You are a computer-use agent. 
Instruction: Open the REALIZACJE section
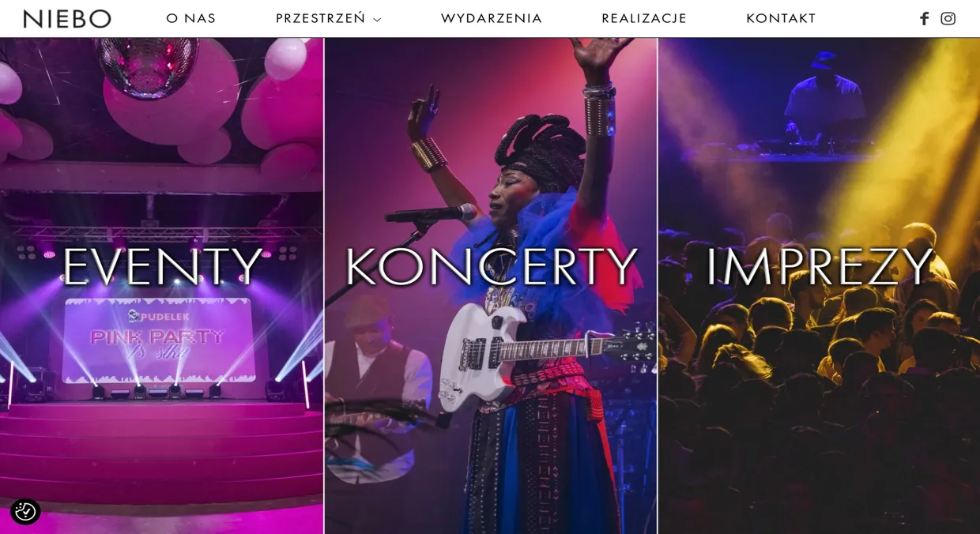coord(644,18)
